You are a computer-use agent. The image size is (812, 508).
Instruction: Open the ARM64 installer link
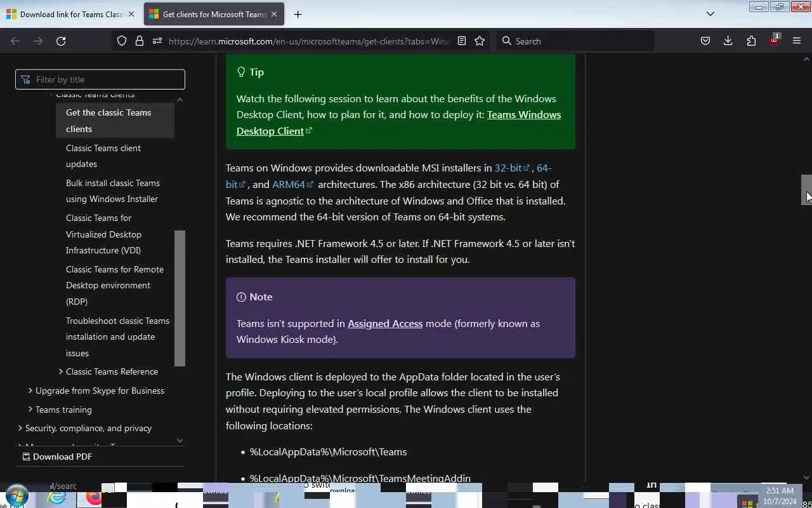pyautogui.click(x=292, y=184)
